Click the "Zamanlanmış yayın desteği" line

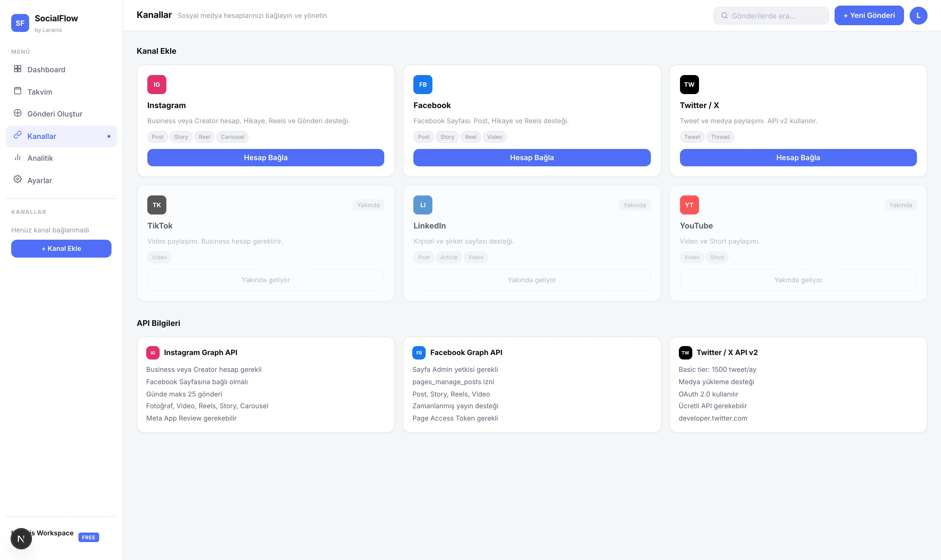(x=456, y=406)
